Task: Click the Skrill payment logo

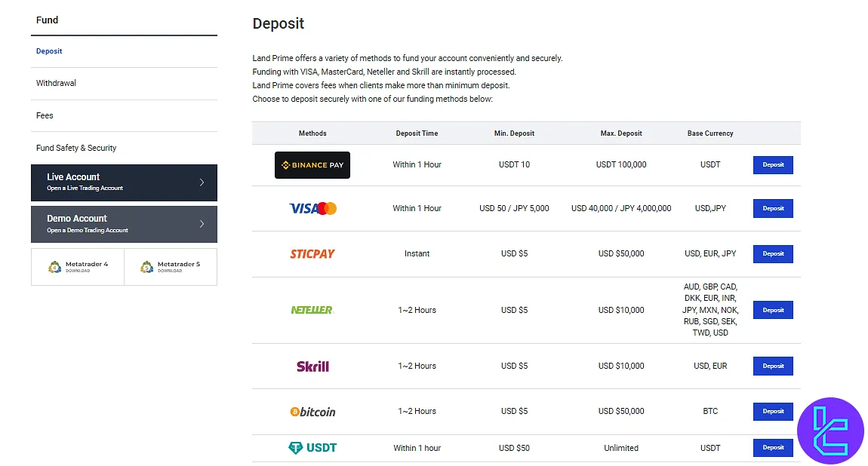Action: tap(312, 366)
